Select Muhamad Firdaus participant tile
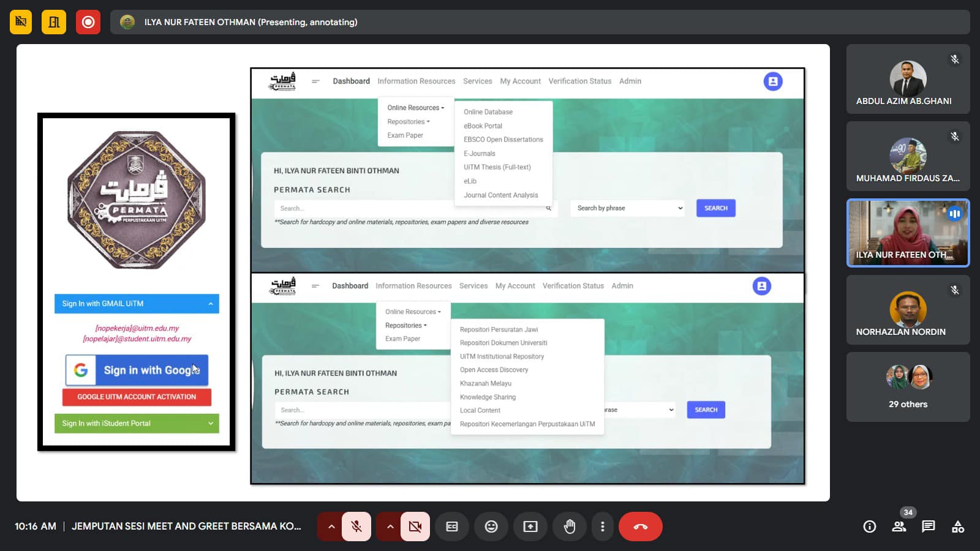The width and height of the screenshot is (980, 551). click(x=908, y=156)
